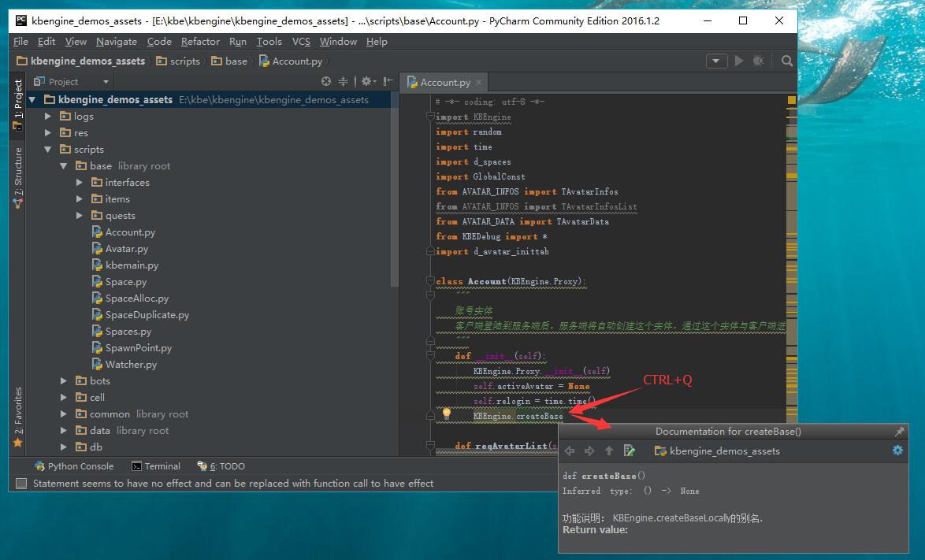This screenshot has height=560, width=925.
Task: Open the File menu
Action: (x=20, y=41)
